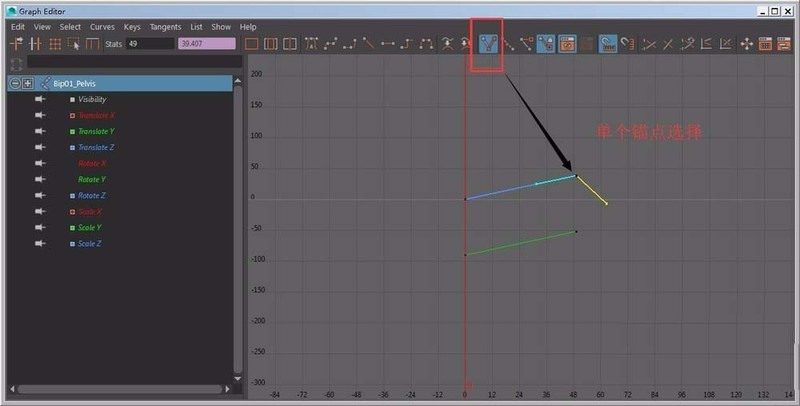Click the Free Tangent Weight icon
Screen dimensions: 800x406
pyautogui.click(x=527, y=44)
